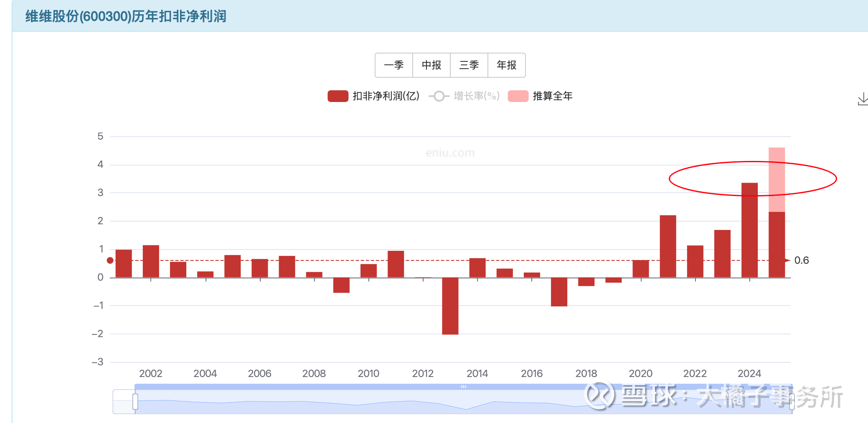Viewport: 868px width, 423px height.
Task: Click the 2005 profit bar
Action: click(x=232, y=266)
